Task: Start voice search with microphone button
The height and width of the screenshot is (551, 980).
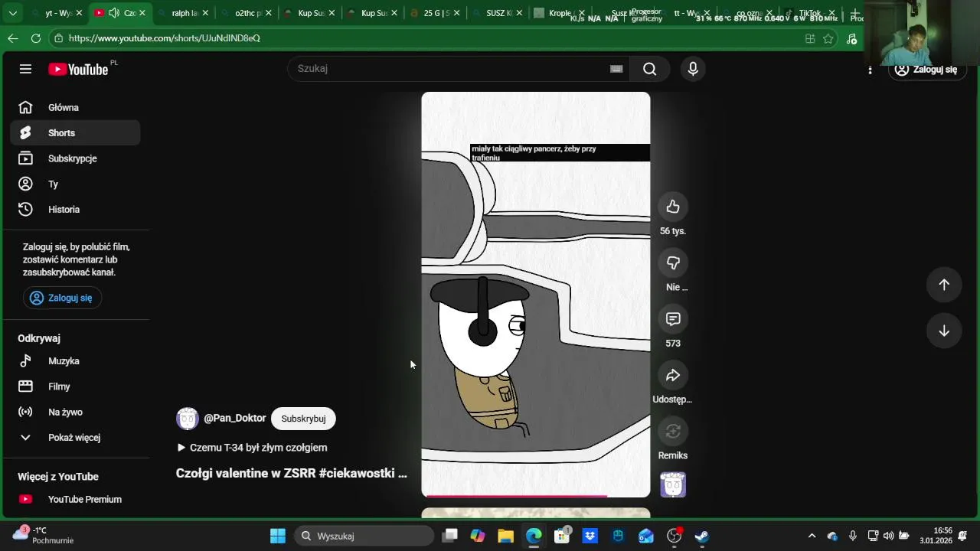Action: coord(693,69)
